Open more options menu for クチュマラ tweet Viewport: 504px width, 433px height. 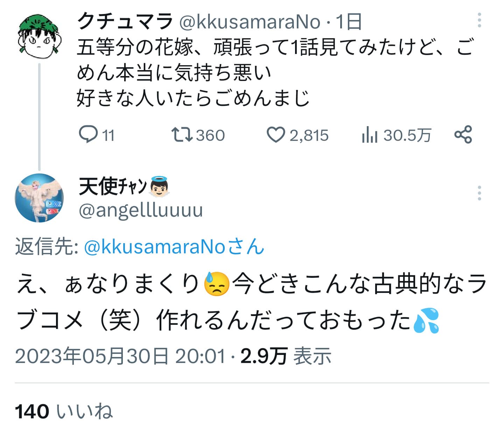click(x=479, y=20)
